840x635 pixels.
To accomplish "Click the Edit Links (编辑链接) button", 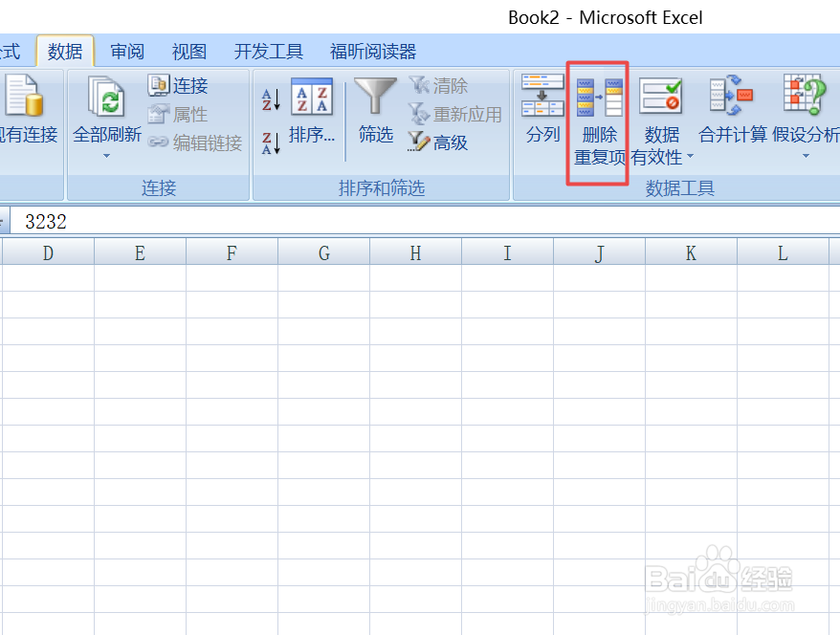I will pos(194,142).
